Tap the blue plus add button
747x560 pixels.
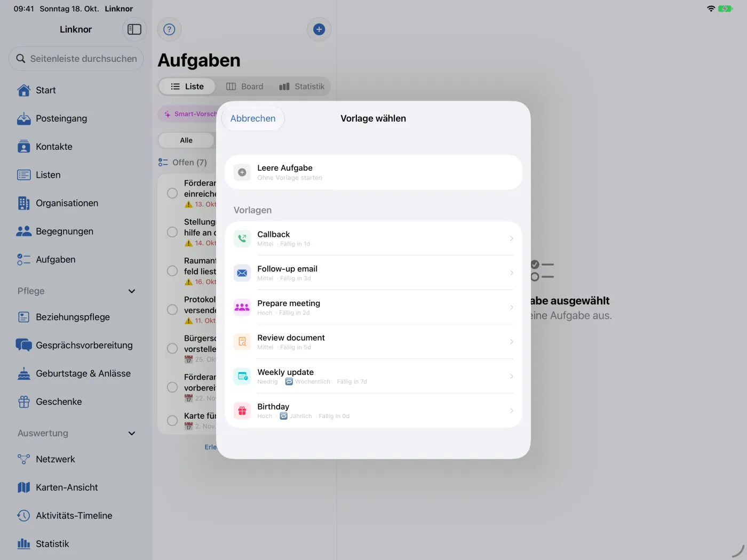point(319,29)
